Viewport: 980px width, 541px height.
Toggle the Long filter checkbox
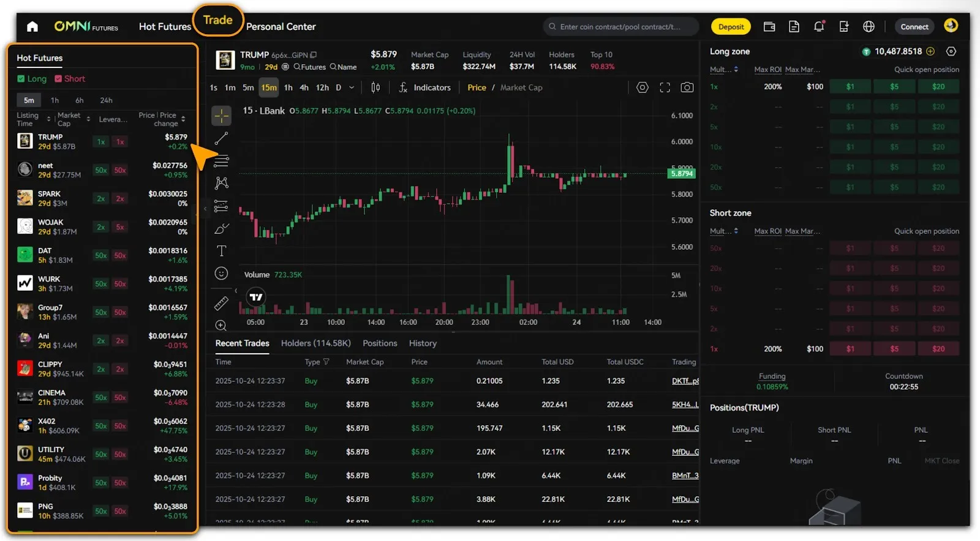click(21, 79)
